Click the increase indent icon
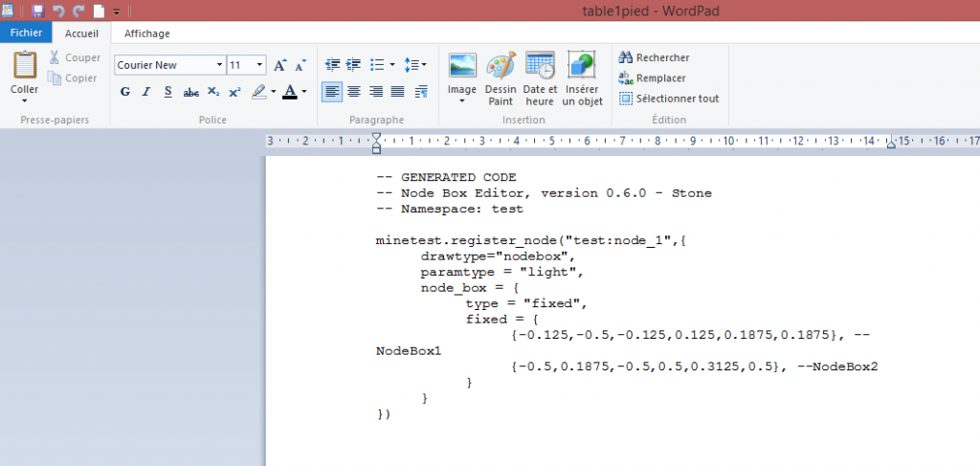The width and height of the screenshot is (980, 466). pos(354,64)
